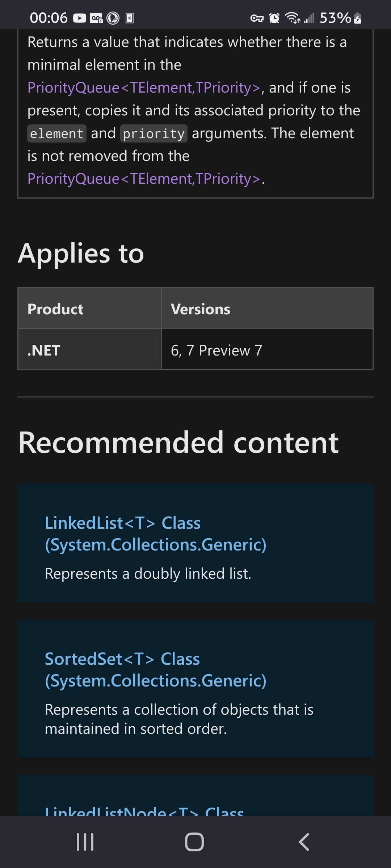Screen dimensions: 391x868
Task: Open recent apps with navigation button
Action: tap(85, 842)
